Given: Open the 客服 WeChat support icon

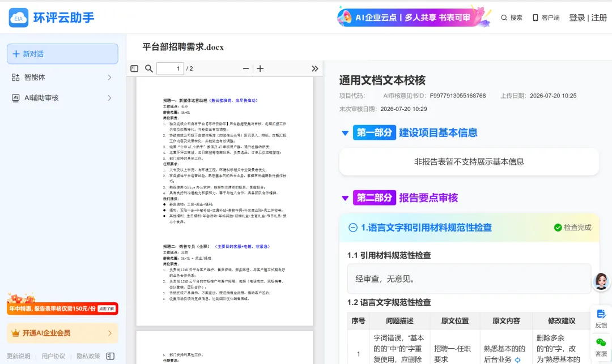Looking at the screenshot, I should (601, 342).
